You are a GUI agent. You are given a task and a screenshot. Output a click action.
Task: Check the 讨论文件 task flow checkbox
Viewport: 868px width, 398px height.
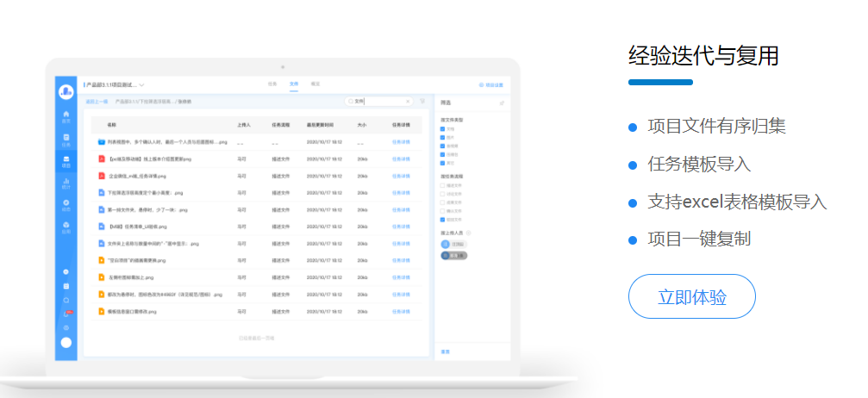pos(442,194)
